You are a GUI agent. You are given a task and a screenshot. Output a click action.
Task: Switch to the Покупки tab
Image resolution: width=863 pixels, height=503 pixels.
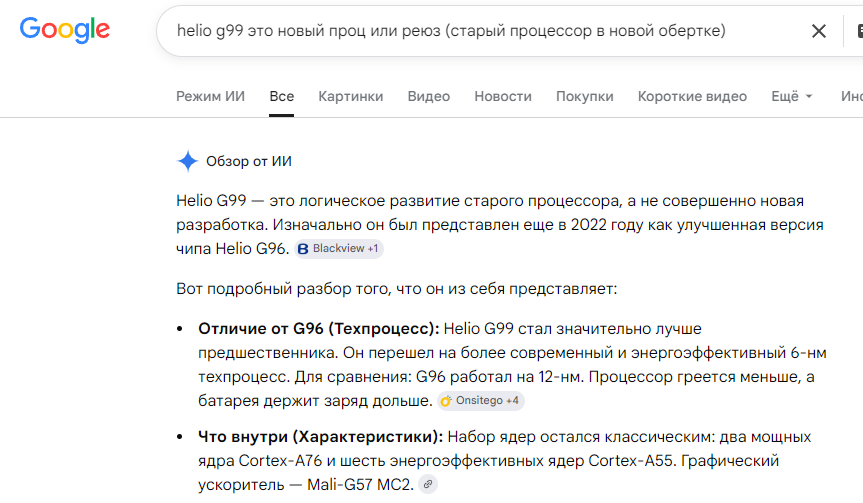585,96
